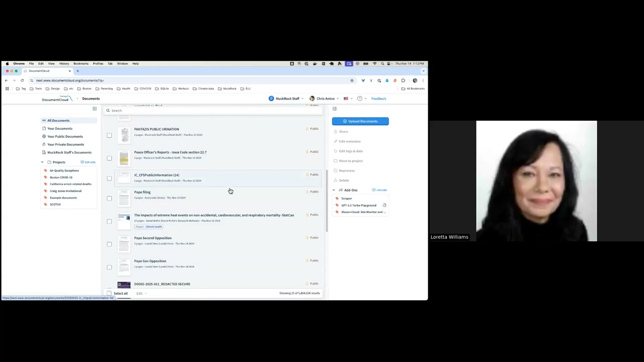Open the language flag dropdown

348,99
